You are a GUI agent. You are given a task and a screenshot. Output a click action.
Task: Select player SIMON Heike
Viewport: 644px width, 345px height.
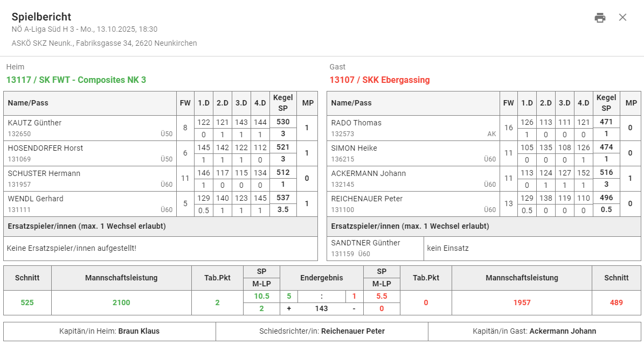[354, 148]
